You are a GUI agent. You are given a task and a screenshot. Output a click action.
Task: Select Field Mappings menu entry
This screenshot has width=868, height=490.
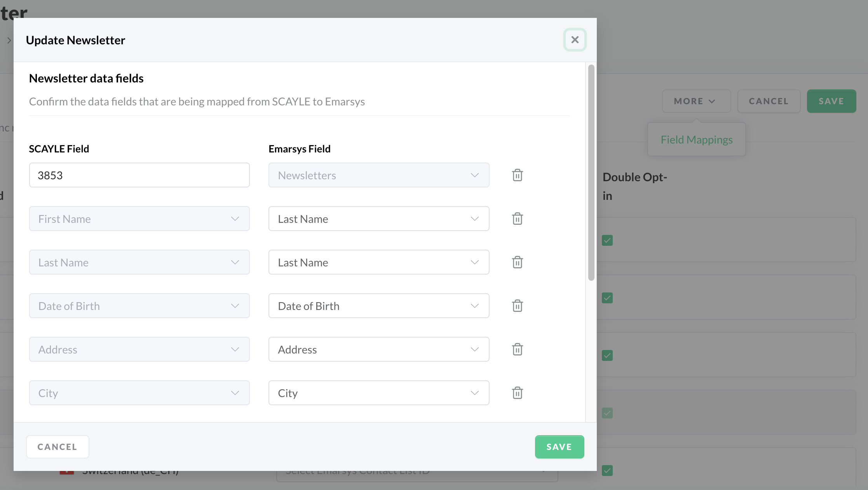click(696, 140)
